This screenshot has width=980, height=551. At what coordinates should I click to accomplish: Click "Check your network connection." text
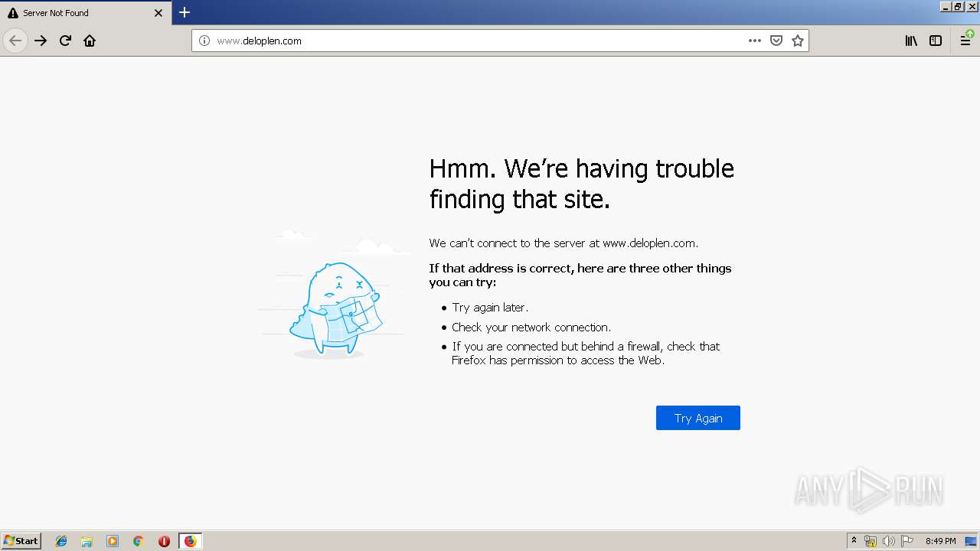pyautogui.click(x=531, y=328)
